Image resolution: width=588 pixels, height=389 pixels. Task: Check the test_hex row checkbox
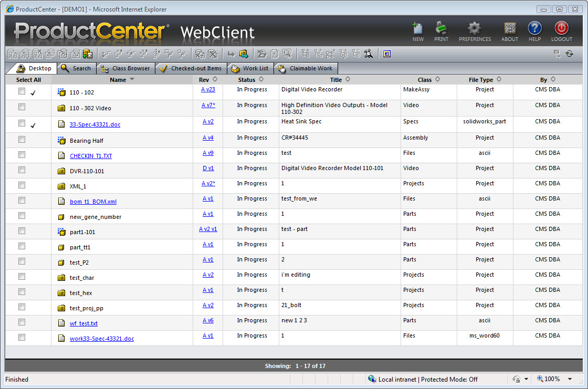pyautogui.click(x=22, y=292)
